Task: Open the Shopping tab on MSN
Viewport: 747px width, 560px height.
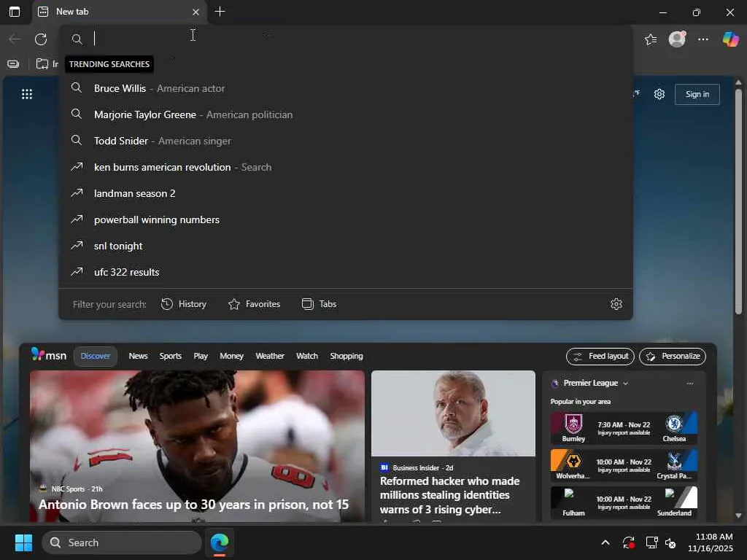Action: click(x=347, y=356)
